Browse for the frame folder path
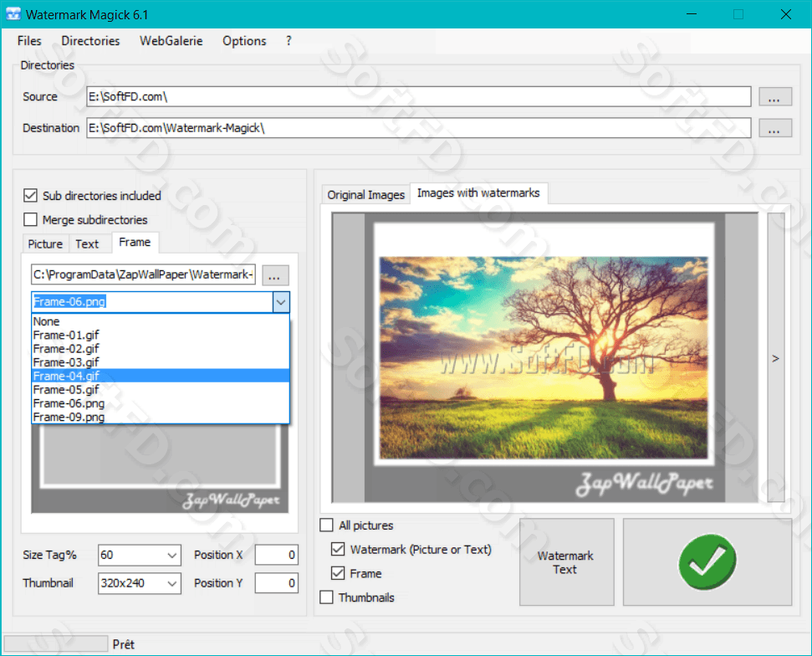This screenshot has height=656, width=812. 275,275
